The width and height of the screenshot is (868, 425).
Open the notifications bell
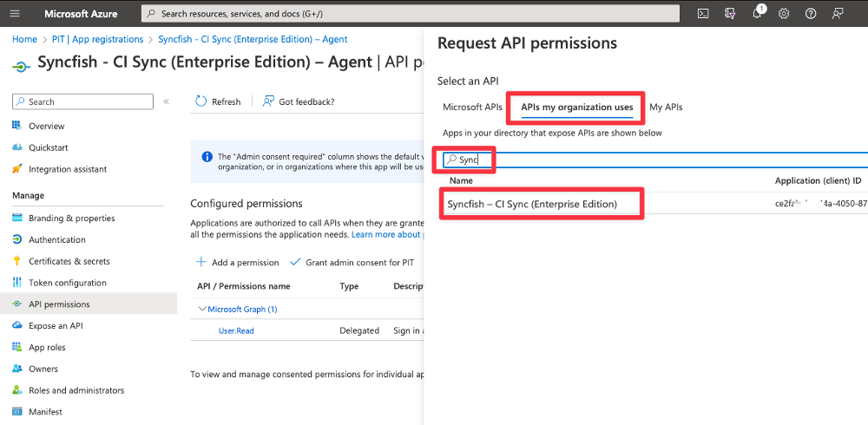point(757,13)
